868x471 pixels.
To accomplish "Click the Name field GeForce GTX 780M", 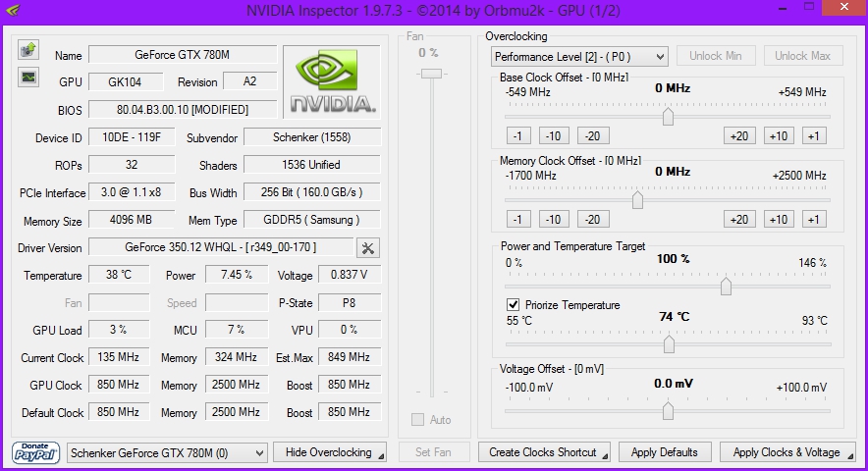I will coord(183,55).
